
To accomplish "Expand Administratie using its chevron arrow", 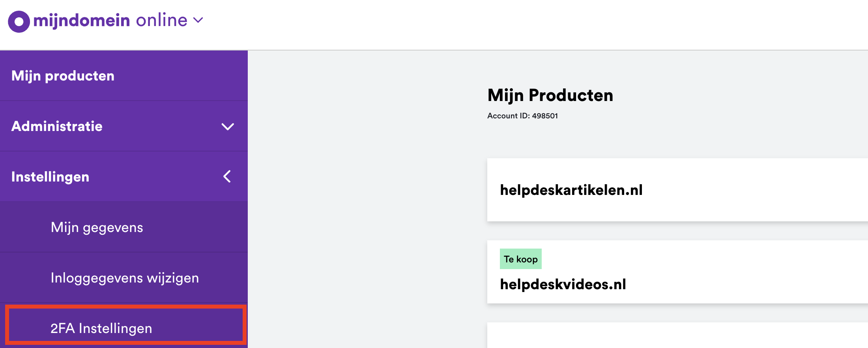I will [x=228, y=127].
